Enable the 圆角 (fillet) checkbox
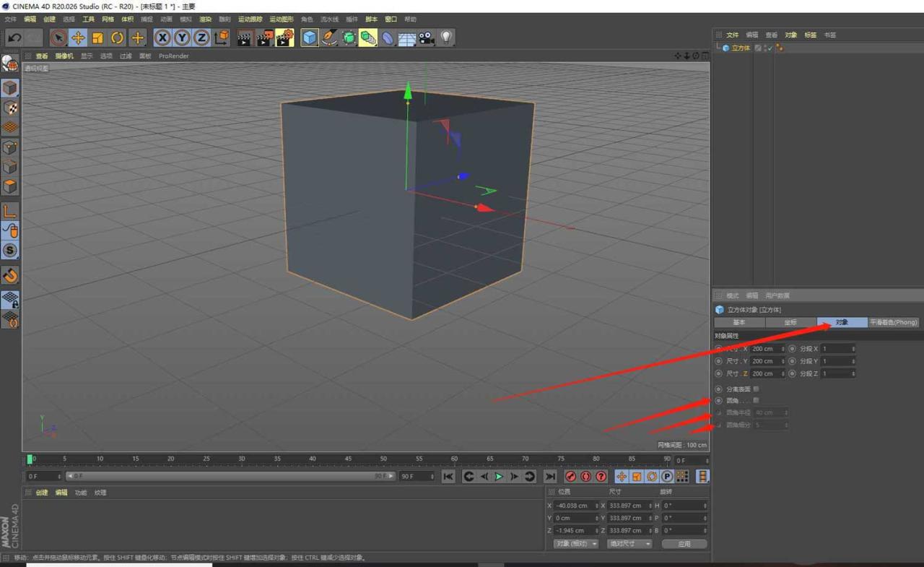 pyautogui.click(x=756, y=400)
